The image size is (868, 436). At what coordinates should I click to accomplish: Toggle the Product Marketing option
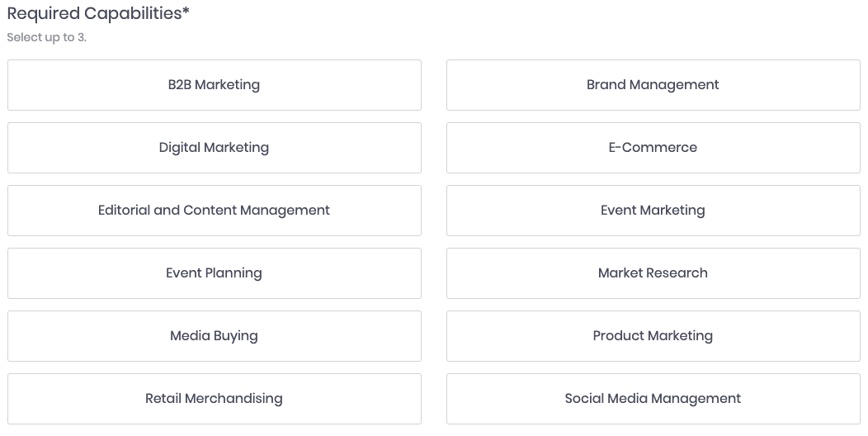pos(653,336)
